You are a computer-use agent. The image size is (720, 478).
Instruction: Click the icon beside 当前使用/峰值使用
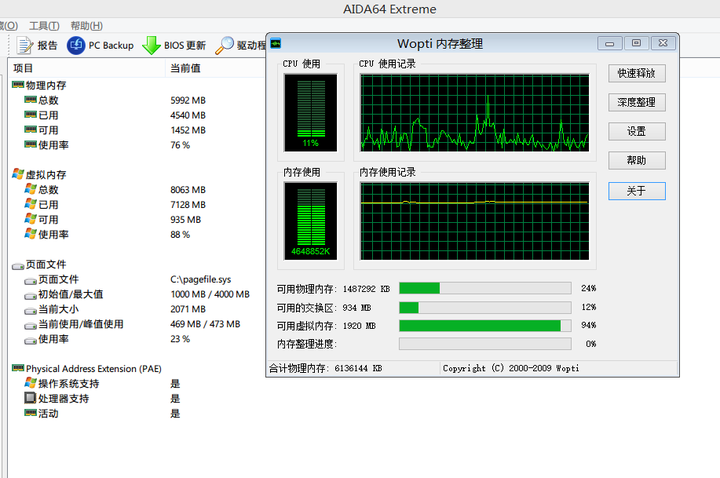(30, 326)
